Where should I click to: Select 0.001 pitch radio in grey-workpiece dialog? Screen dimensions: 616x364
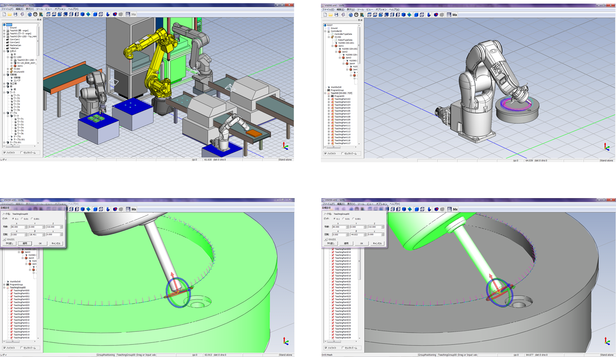[x=353, y=218]
